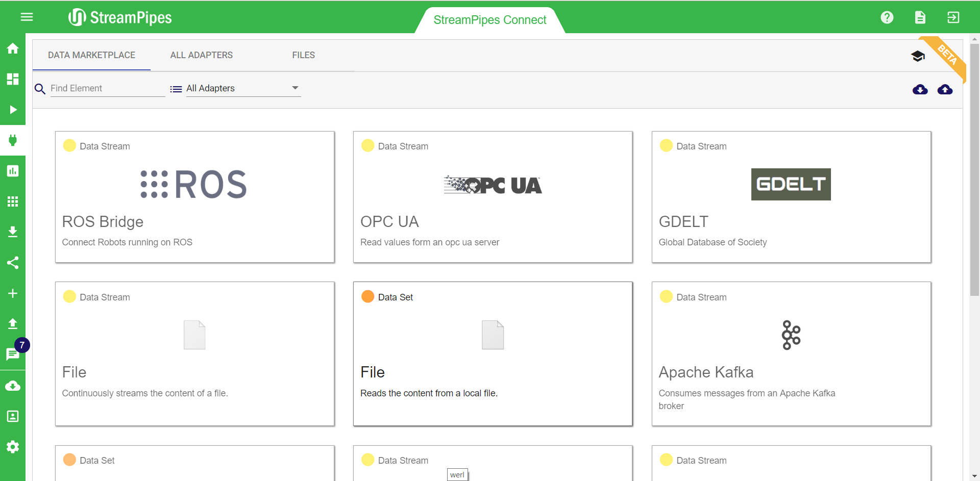Select the ROS Bridge adapter card
Viewport: 980px width, 481px height.
click(x=194, y=197)
